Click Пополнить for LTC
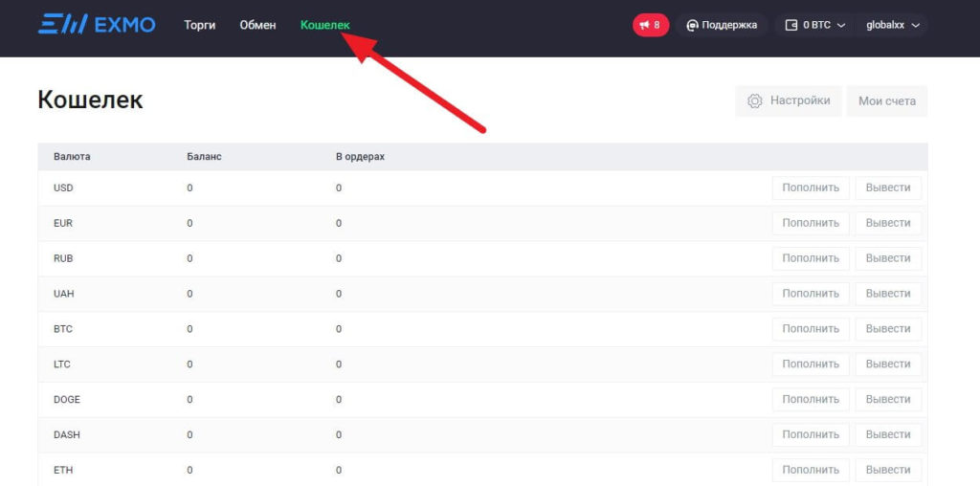The height and width of the screenshot is (486, 980). 810,364
